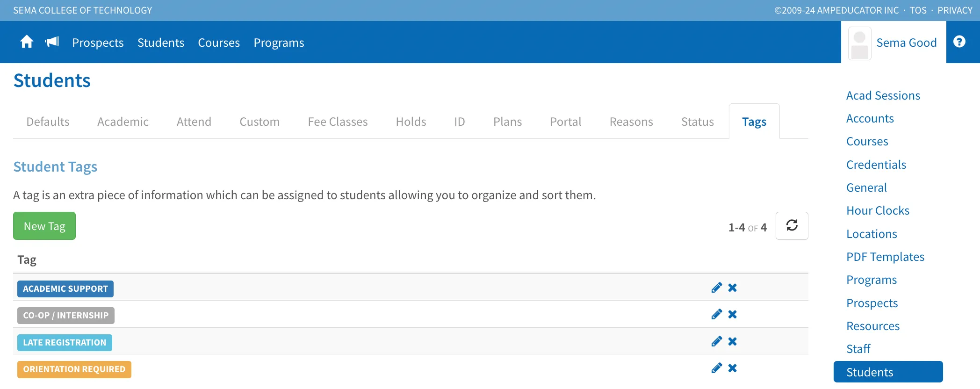The width and height of the screenshot is (980, 389).
Task: Delete the Orientation Required tag
Action: tap(733, 368)
